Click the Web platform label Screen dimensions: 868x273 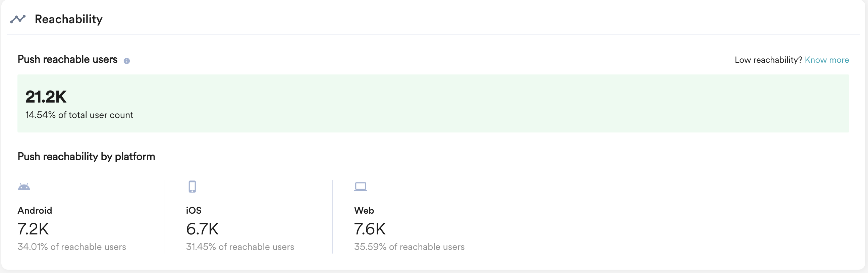point(364,210)
